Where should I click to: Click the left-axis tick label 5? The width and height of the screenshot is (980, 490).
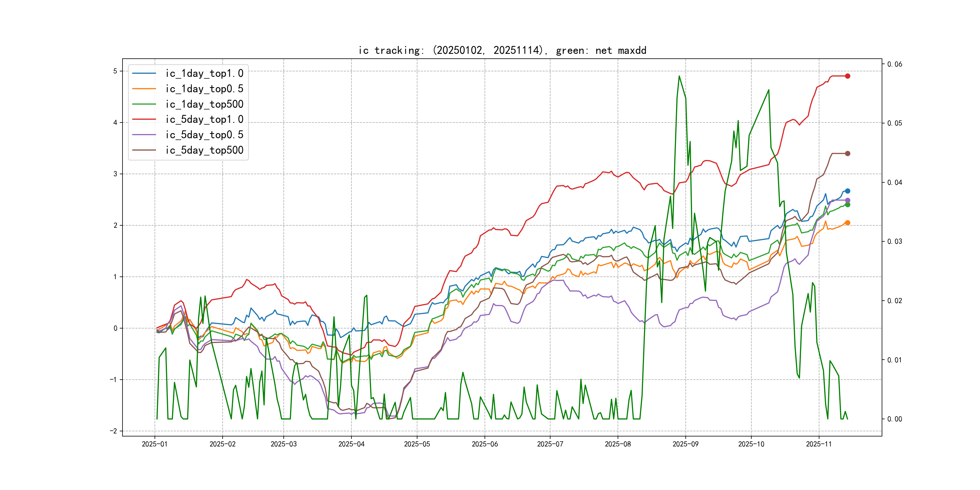click(x=115, y=71)
